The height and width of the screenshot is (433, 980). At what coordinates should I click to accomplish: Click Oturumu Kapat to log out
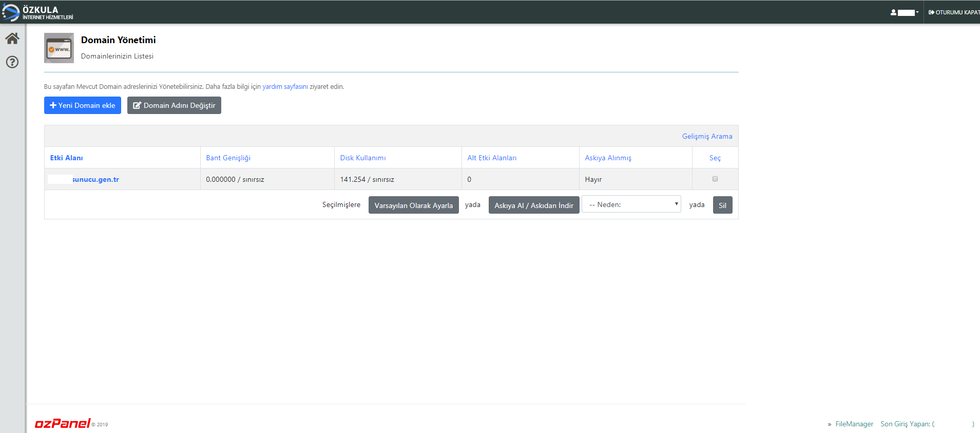(x=953, y=12)
